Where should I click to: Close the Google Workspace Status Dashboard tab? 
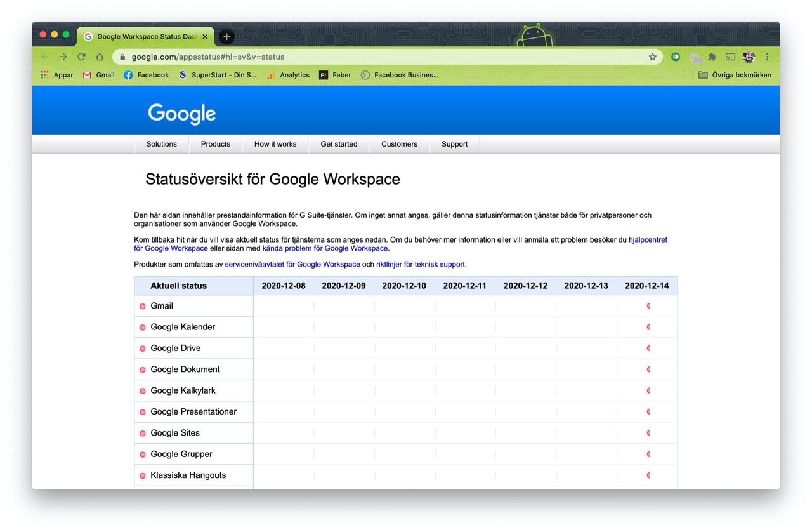(205, 37)
